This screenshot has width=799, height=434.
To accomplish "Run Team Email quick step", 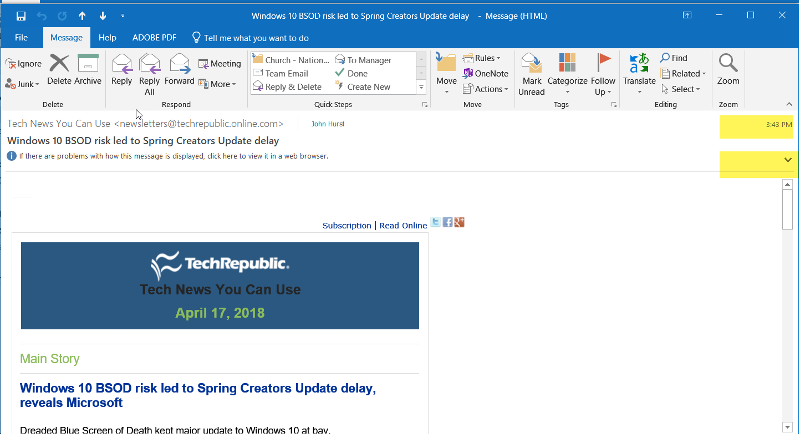I will pyautogui.click(x=281, y=73).
